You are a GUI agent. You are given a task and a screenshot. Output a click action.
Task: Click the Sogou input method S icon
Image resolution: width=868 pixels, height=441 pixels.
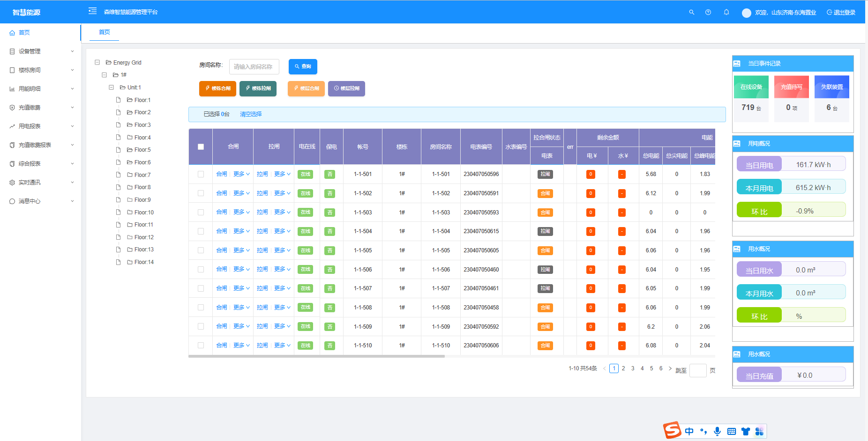(672, 430)
